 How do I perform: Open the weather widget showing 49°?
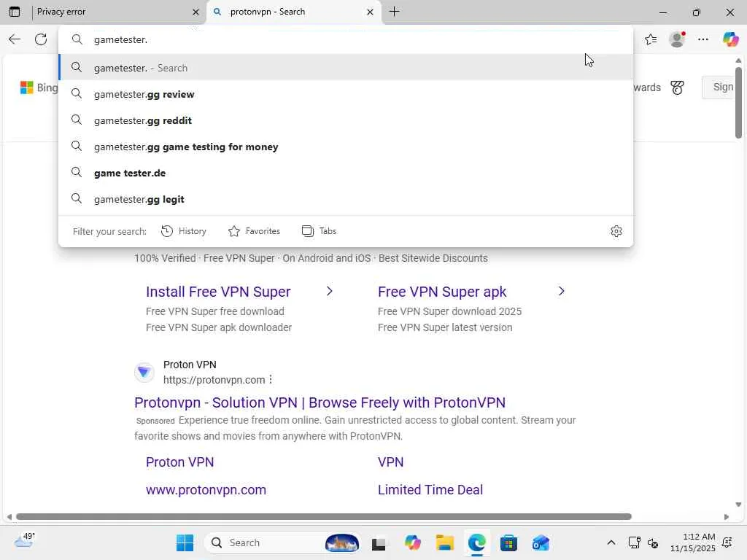tap(24, 541)
